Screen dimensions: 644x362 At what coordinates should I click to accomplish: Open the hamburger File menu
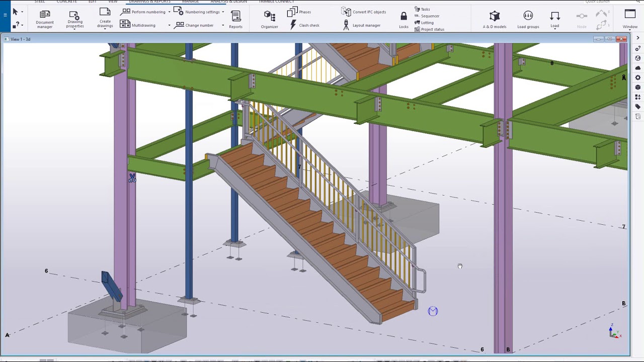tap(5, 15)
